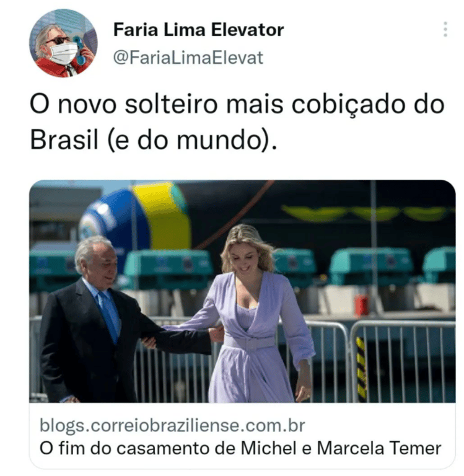Click the text "Brasil (e do mundo)."
The height and width of the screenshot is (476, 464).
(154, 140)
